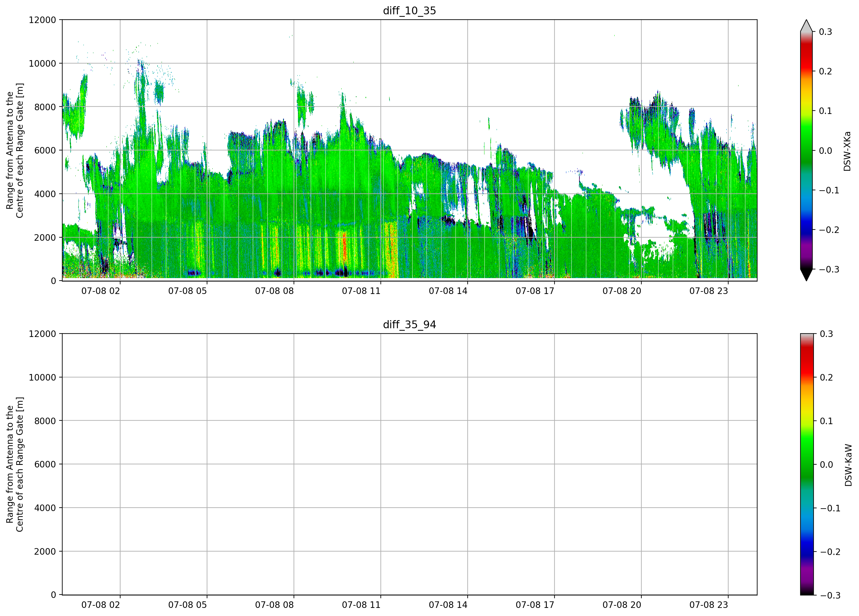Click "07-08 08" tick under diff_10_35 plot
The image size is (859, 616).
pos(275,291)
